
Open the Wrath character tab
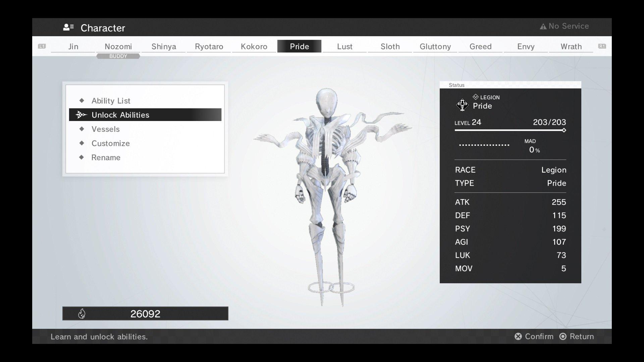[x=571, y=47]
